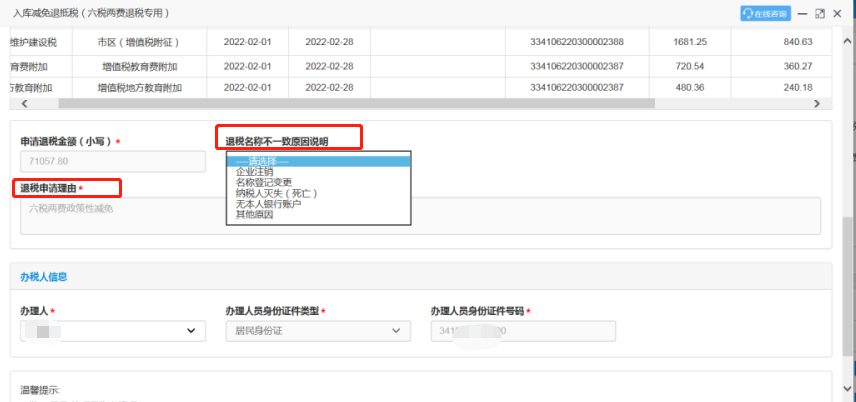Choose the ---请选择--- placeholder option
This screenshot has height=402, width=856.
(318, 161)
